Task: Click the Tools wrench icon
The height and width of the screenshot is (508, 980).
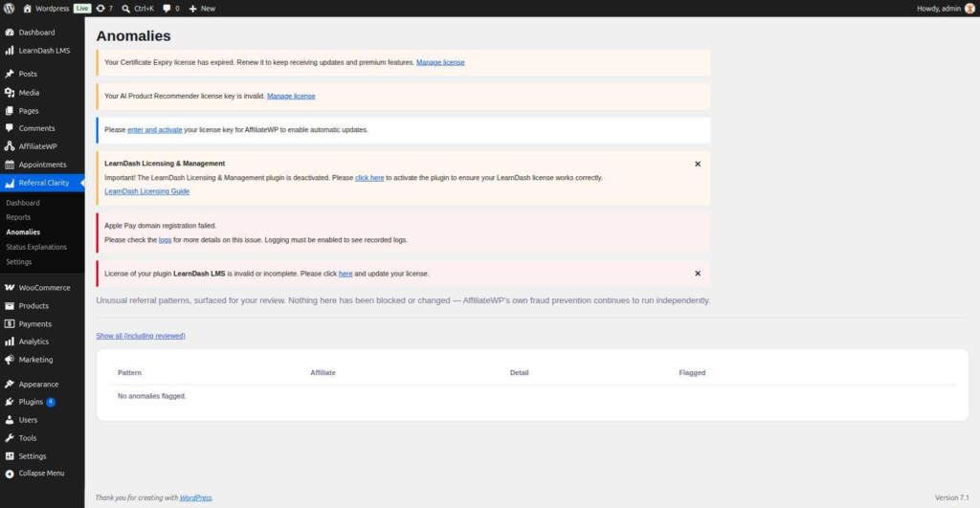Action: [10, 438]
